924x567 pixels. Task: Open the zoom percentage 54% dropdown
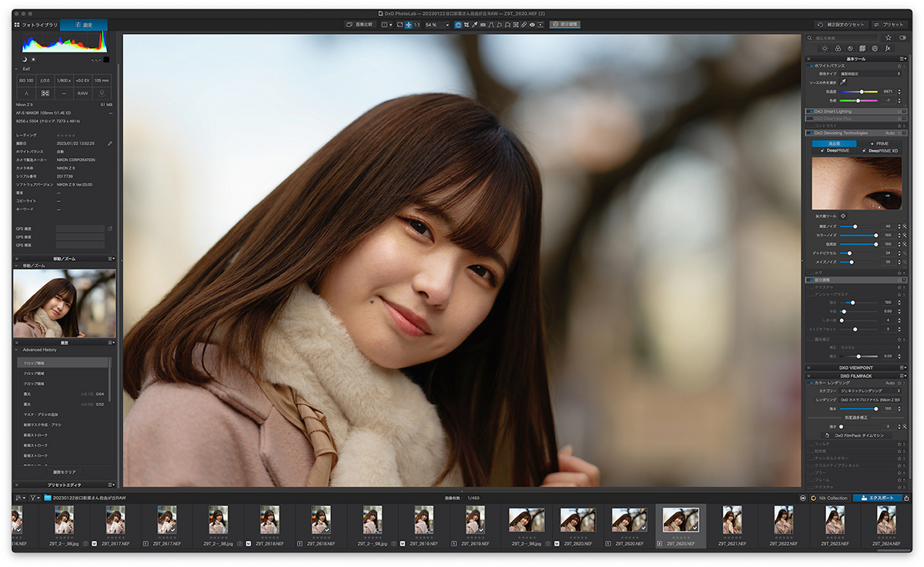[437, 25]
